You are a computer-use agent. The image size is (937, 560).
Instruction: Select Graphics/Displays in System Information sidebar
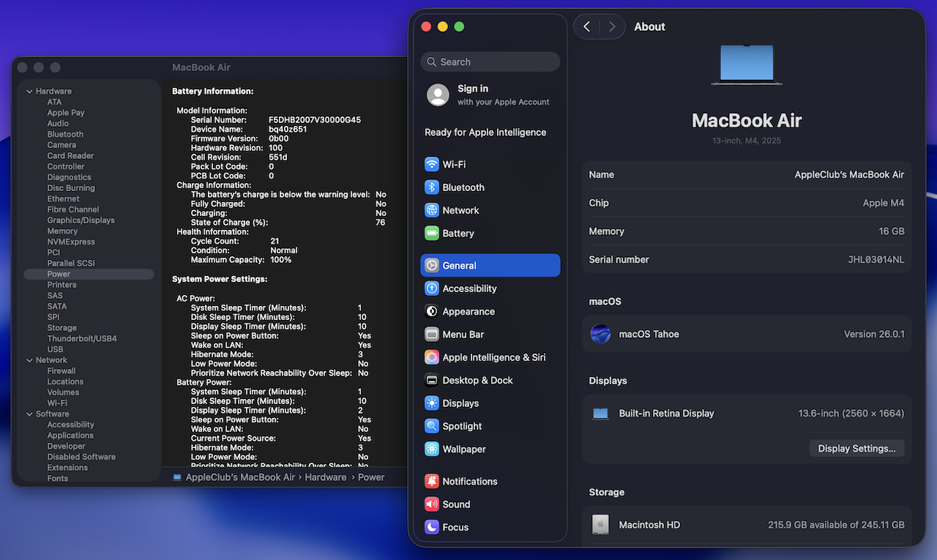pos(81,220)
